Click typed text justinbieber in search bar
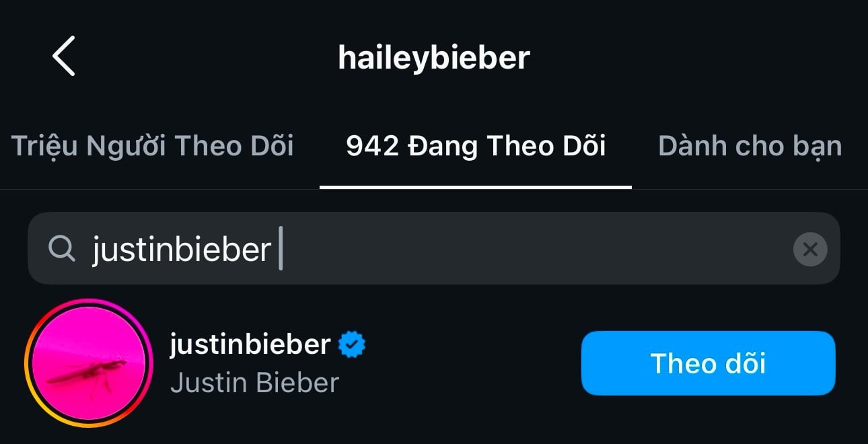 click(x=182, y=250)
